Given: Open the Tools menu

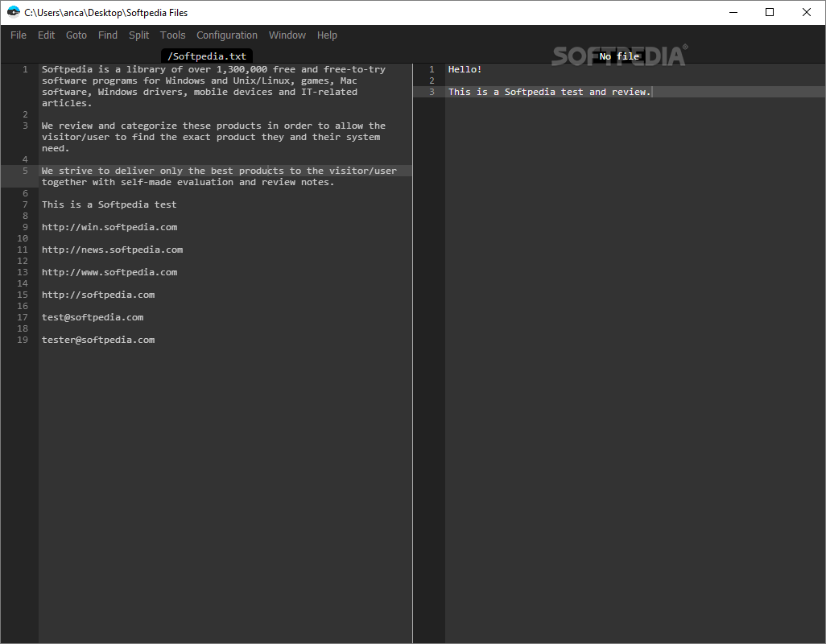Looking at the screenshot, I should [x=173, y=35].
